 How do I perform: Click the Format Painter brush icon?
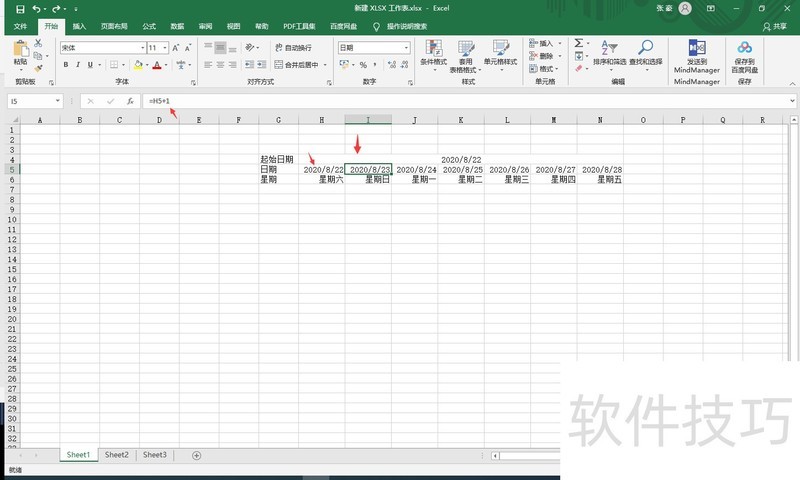pos(38,69)
